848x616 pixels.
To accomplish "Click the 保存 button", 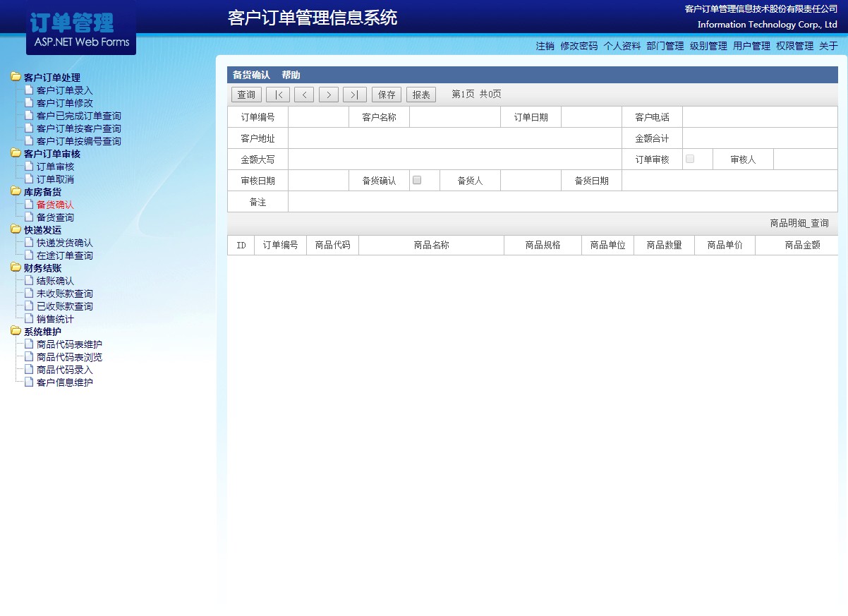I will click(387, 95).
